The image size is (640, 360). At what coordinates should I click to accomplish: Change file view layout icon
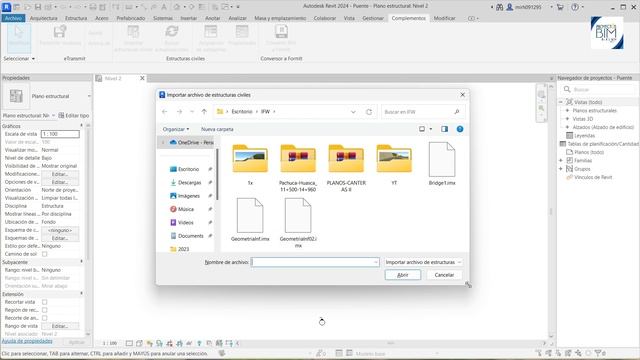click(422, 129)
